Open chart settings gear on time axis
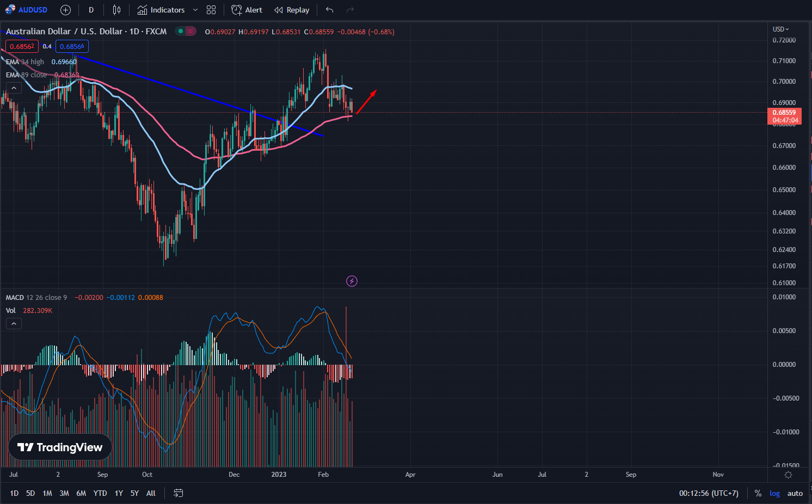This screenshot has height=504, width=812. [788, 475]
